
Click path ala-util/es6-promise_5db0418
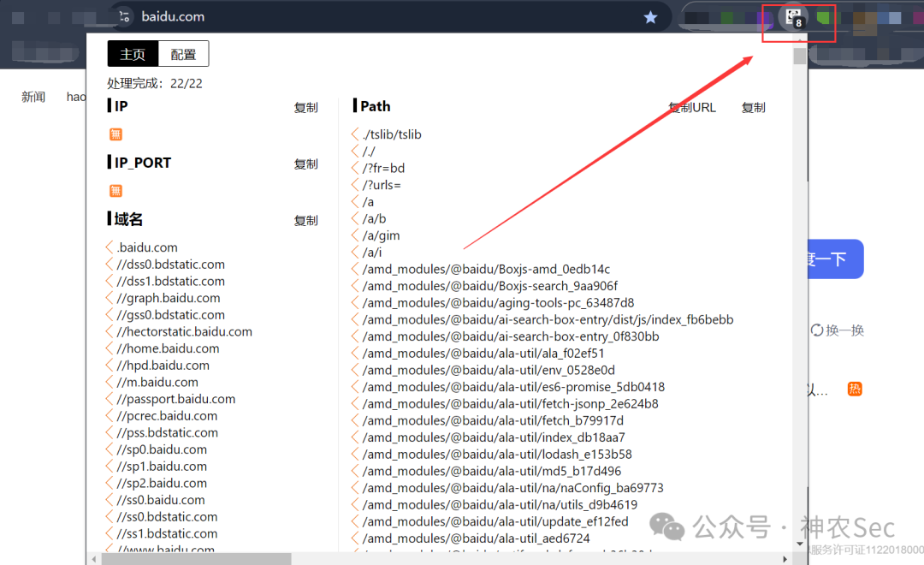pos(514,388)
